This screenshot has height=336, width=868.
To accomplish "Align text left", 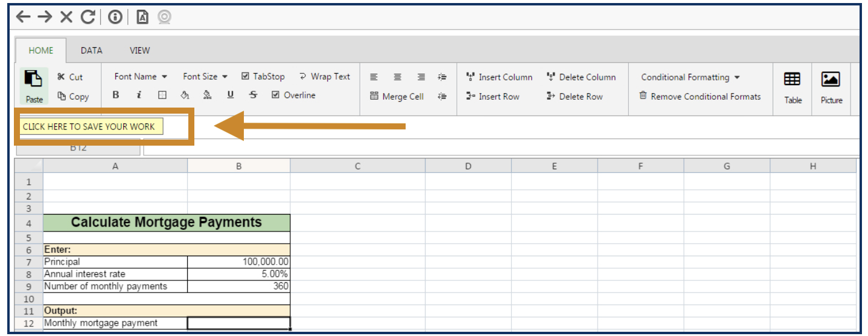I will [x=374, y=77].
